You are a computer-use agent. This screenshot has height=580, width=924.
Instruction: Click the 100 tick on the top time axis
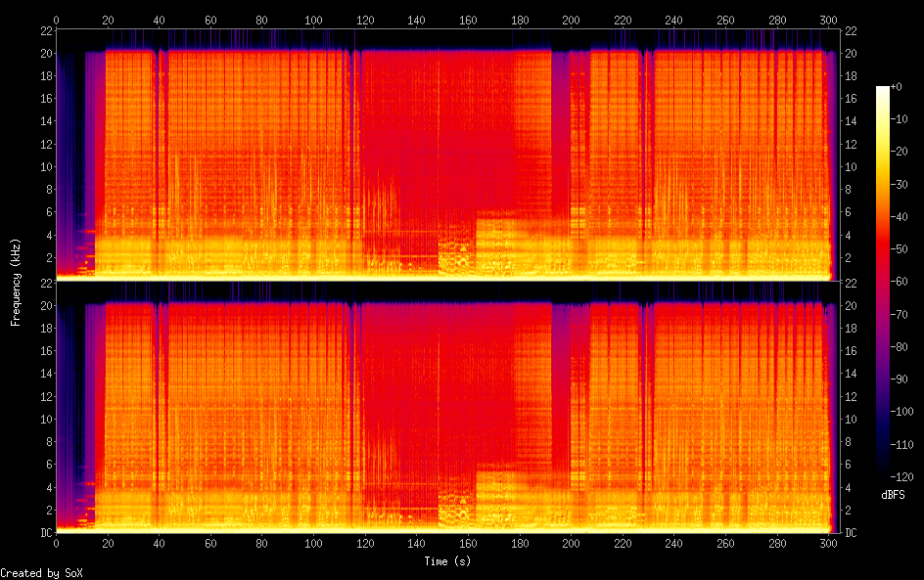point(313,20)
